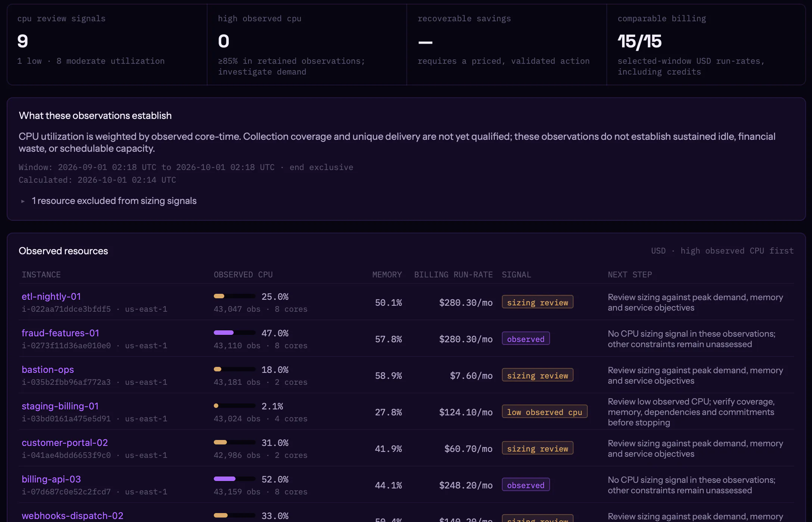
Task: Click 'low observed cpu' badge
Action: point(544,412)
